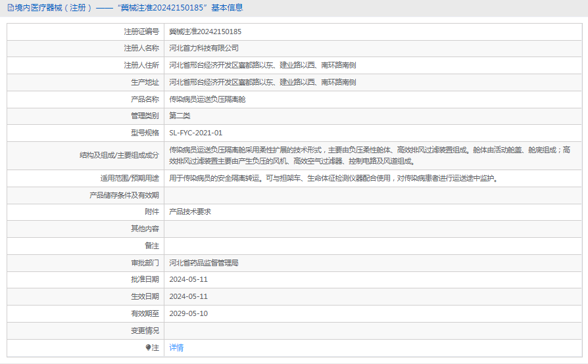
Task: Click the page title 境内医疗器械（注册）基本信息
Action: coord(129,8)
